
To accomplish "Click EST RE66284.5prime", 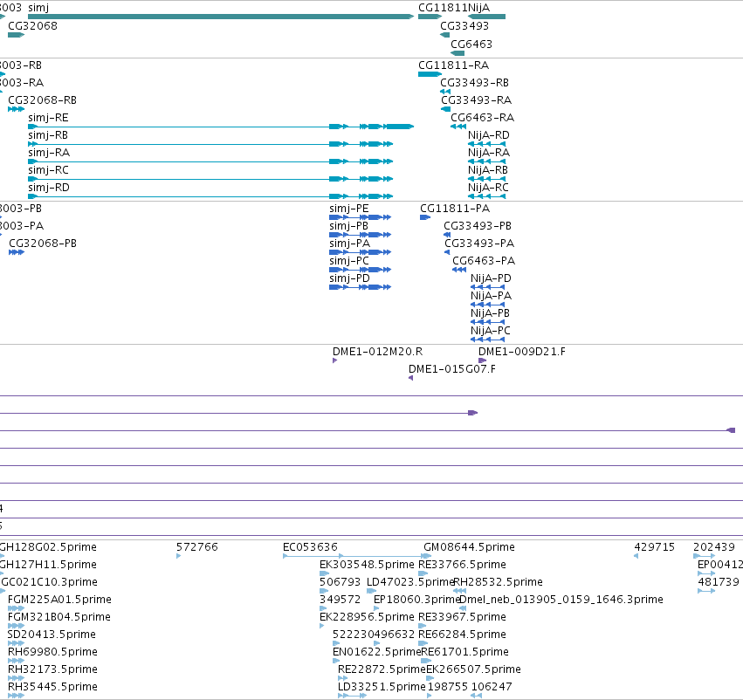I will click(423, 643).
